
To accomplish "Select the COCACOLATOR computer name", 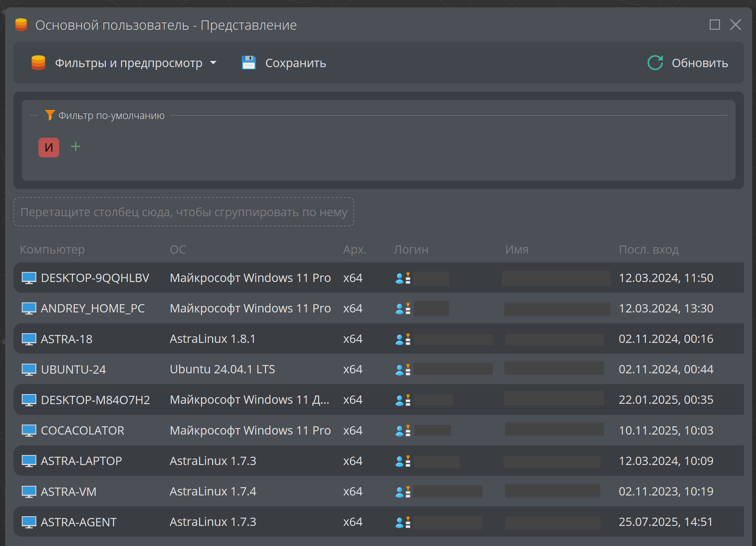I will tap(83, 430).
